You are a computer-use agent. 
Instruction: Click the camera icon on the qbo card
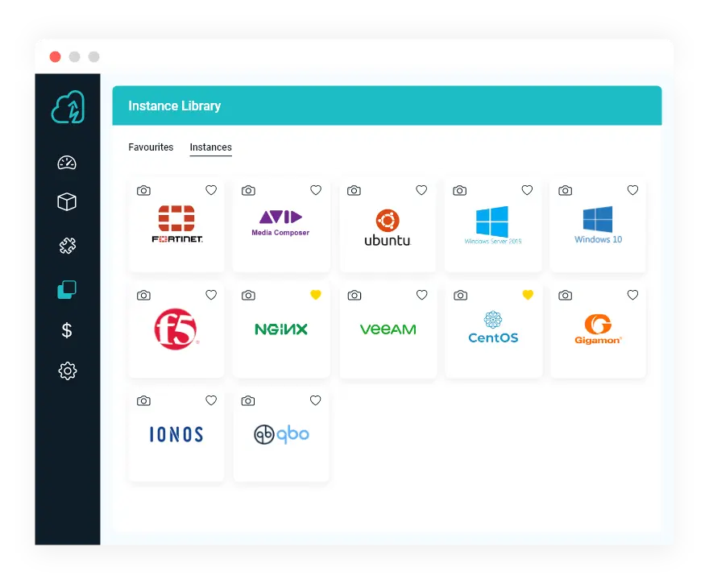point(248,400)
